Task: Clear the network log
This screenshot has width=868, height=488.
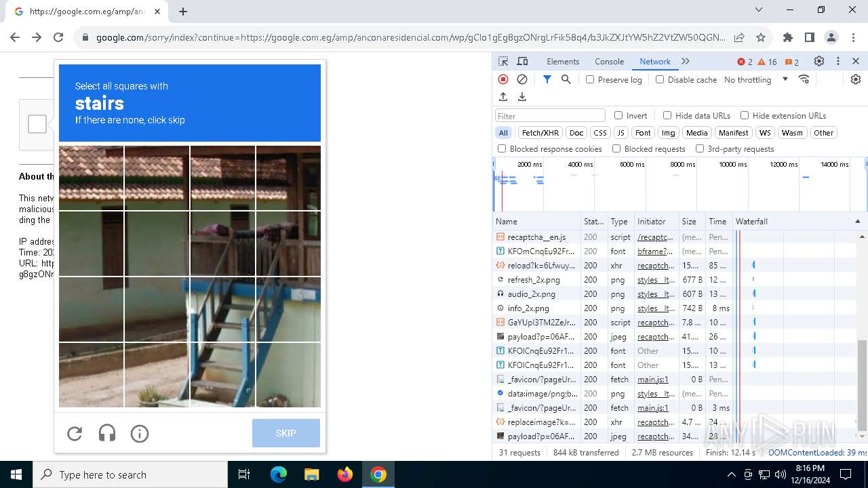Action: (x=522, y=79)
